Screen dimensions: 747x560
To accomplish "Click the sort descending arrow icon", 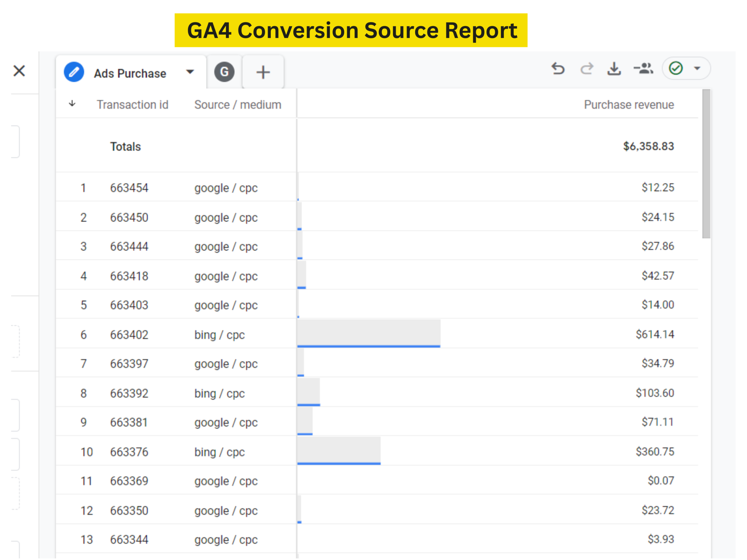I will 72,104.
